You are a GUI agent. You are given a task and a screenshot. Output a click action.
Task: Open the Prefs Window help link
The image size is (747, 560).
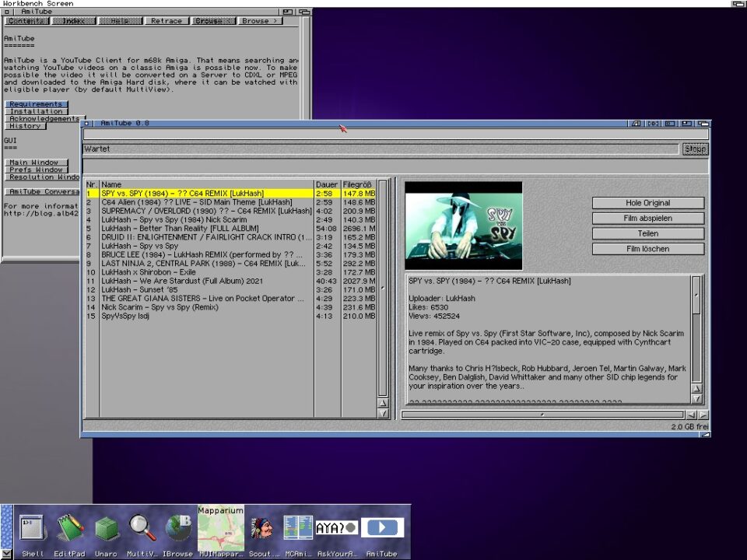pos(37,170)
